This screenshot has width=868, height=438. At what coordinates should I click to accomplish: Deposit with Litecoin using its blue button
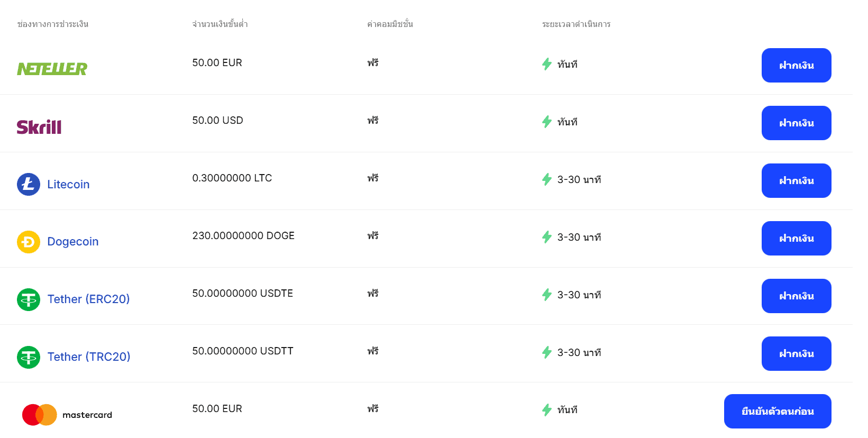click(x=796, y=180)
